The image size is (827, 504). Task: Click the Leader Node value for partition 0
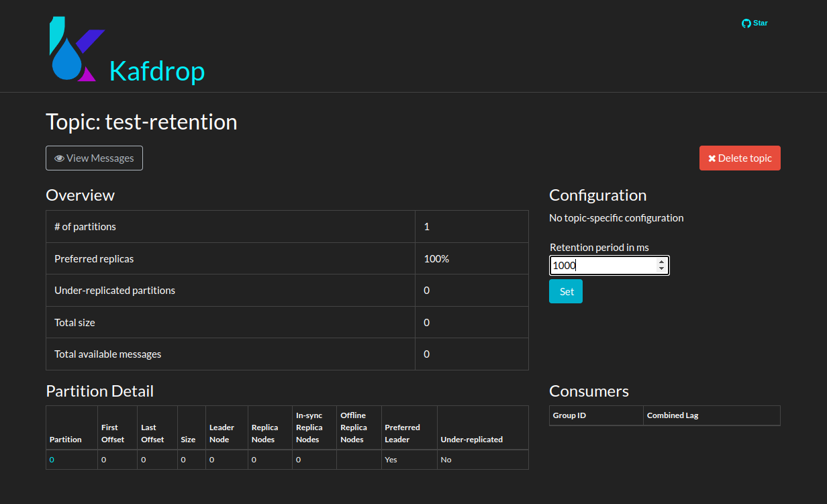[x=211, y=459]
